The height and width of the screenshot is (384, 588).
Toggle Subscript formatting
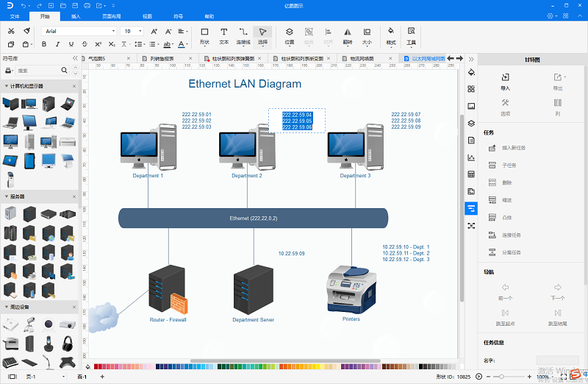[x=112, y=44]
